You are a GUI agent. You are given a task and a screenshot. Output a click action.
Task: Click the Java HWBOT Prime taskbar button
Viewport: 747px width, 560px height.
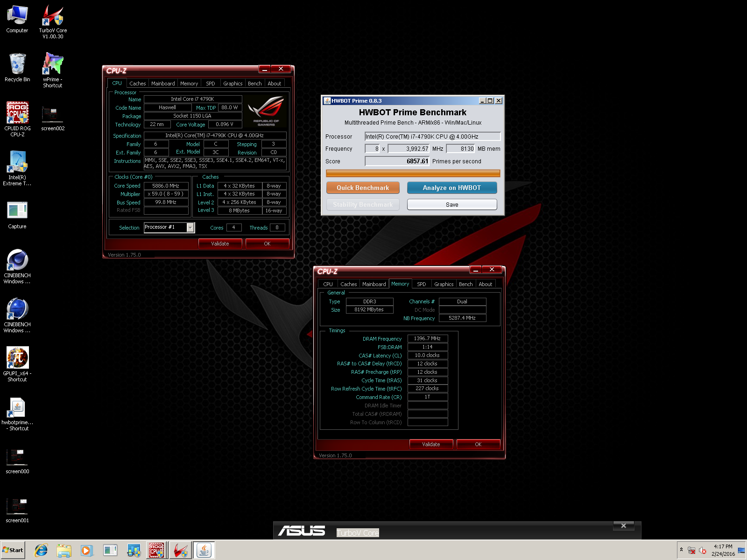click(x=204, y=551)
